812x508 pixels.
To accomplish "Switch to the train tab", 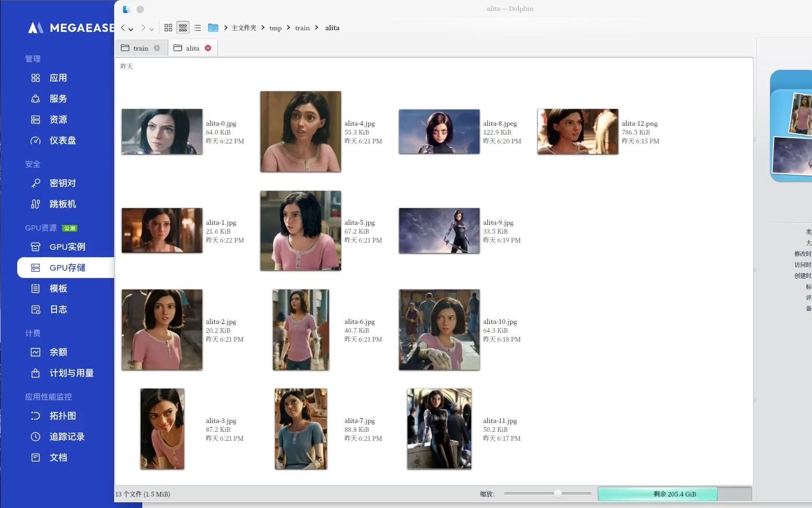I will [x=141, y=48].
